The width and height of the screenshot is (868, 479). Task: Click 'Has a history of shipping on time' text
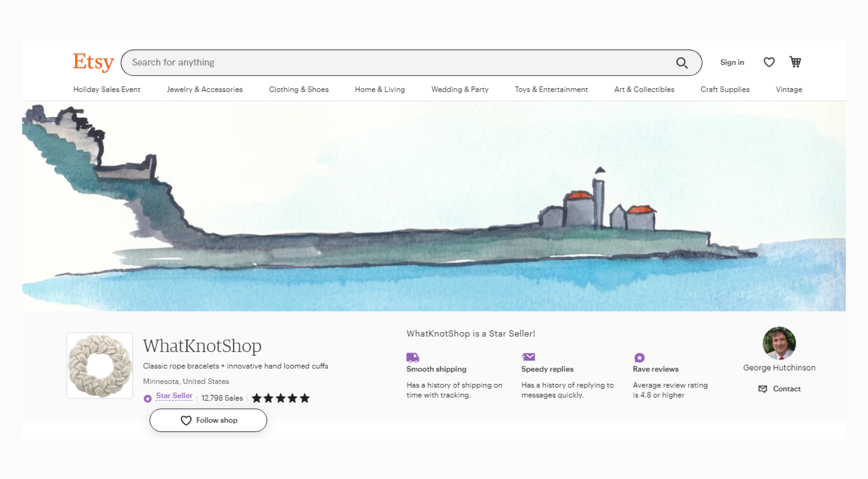[x=454, y=390]
